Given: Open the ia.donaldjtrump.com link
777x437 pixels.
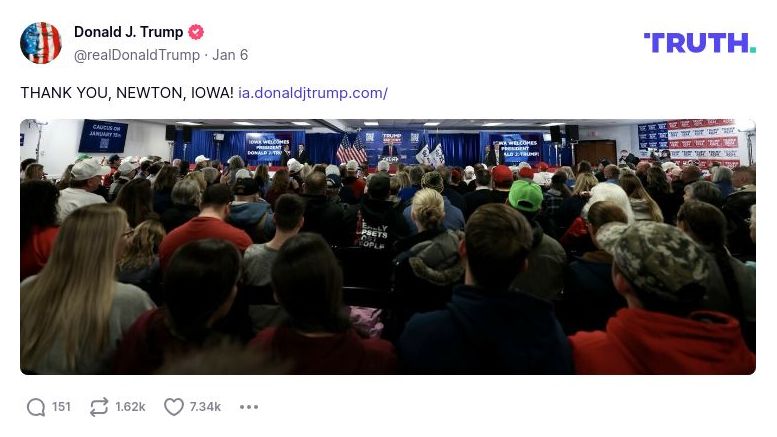Looking at the screenshot, I should [313, 93].
